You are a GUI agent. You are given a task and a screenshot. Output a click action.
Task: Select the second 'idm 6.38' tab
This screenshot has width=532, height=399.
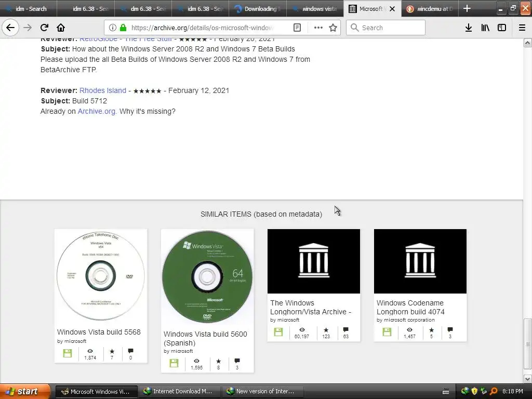point(201,8)
